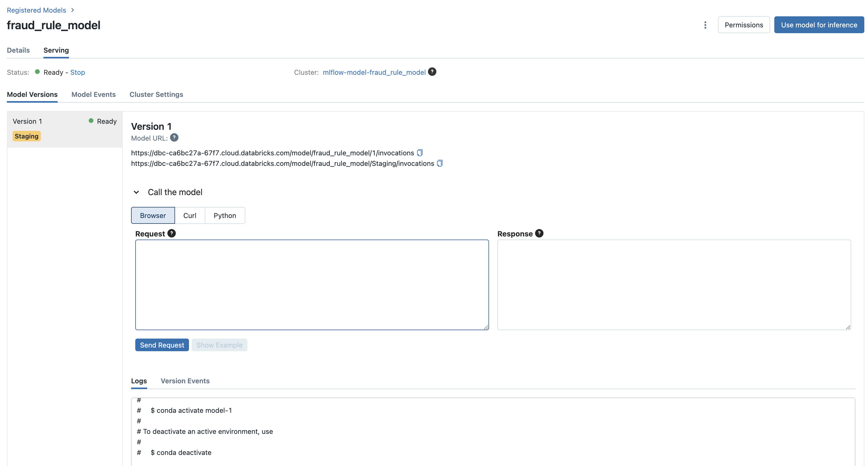Click the Model URL help icon
The width and height of the screenshot is (868, 466).
[x=174, y=138]
